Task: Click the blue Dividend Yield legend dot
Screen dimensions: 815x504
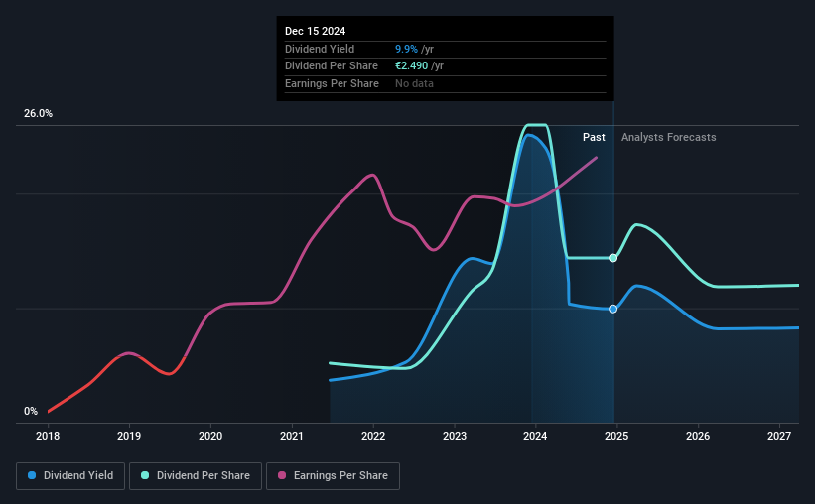Action: 32,475
